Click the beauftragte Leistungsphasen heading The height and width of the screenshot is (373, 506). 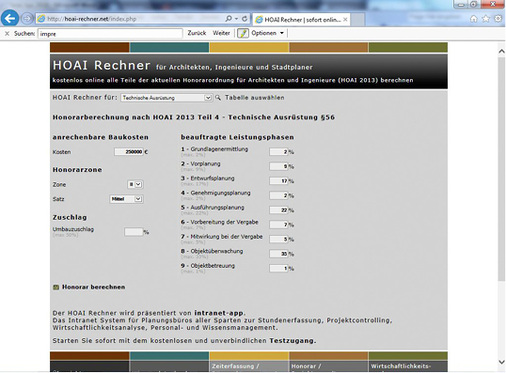click(237, 137)
